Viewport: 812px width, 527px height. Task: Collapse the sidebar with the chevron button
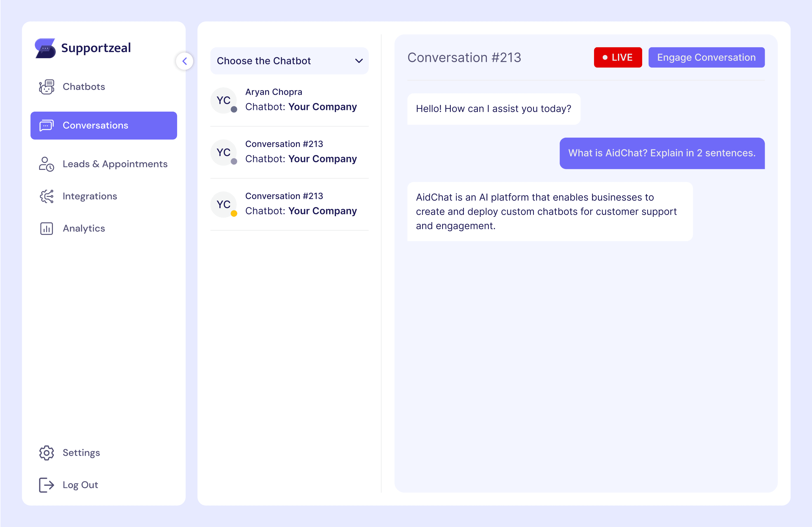(185, 61)
